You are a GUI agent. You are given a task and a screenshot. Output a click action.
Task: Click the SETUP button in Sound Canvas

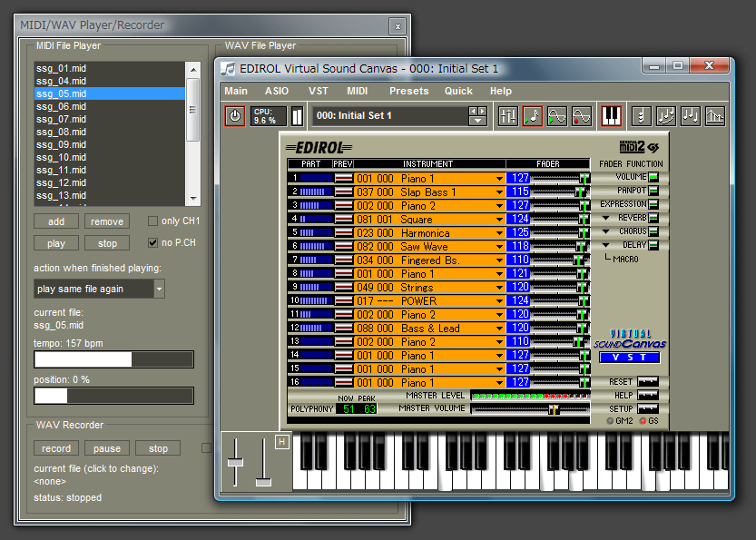(648, 408)
